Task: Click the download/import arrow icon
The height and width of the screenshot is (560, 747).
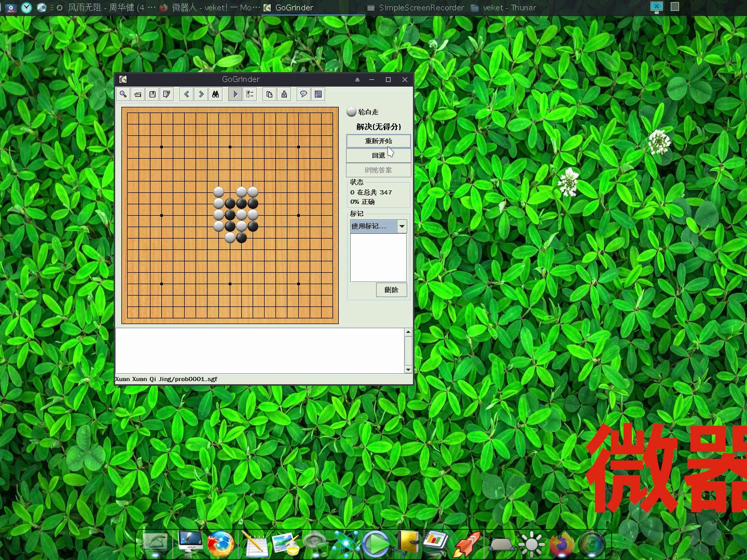Action: pyautogui.click(x=284, y=94)
